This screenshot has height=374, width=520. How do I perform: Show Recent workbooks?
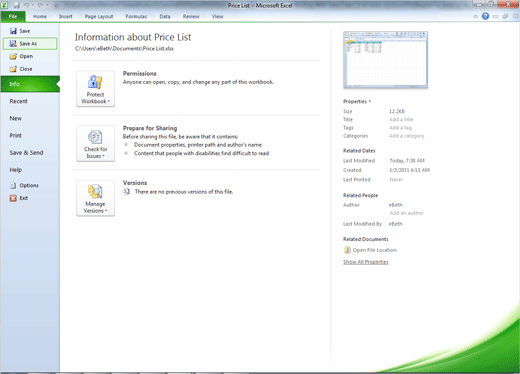pos(18,101)
